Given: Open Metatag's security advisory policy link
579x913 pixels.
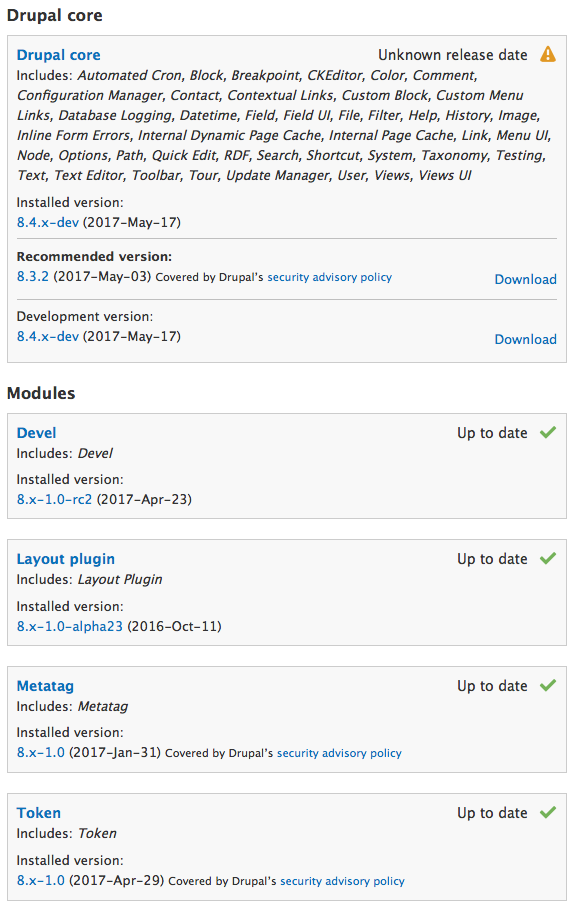Looking at the screenshot, I should coord(339,753).
